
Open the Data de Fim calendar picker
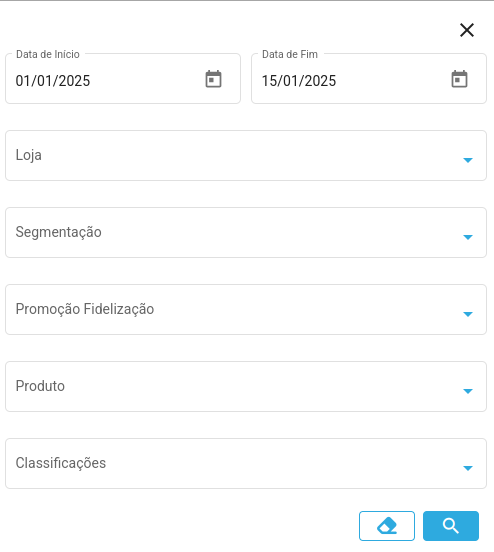[x=459, y=79]
